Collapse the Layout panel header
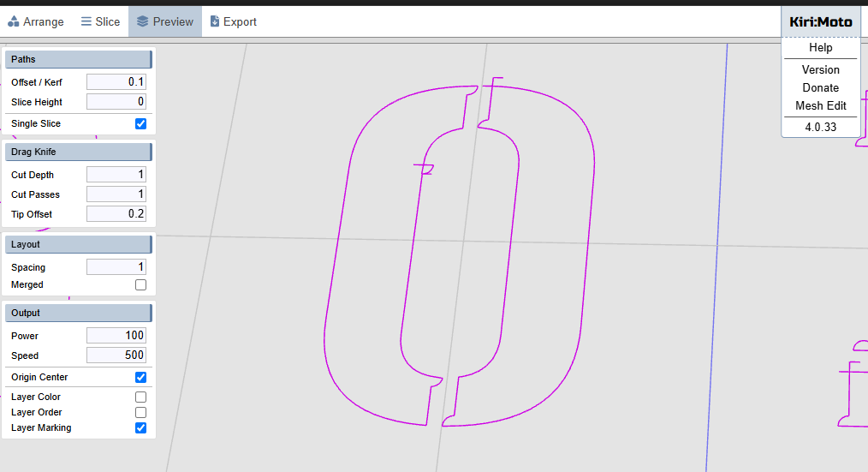868x472 pixels. point(79,244)
